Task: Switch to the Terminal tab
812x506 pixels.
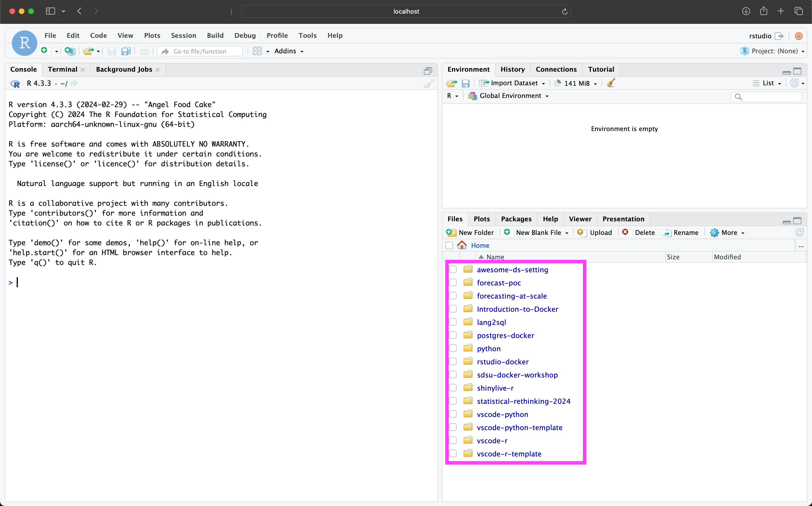Action: pos(62,69)
